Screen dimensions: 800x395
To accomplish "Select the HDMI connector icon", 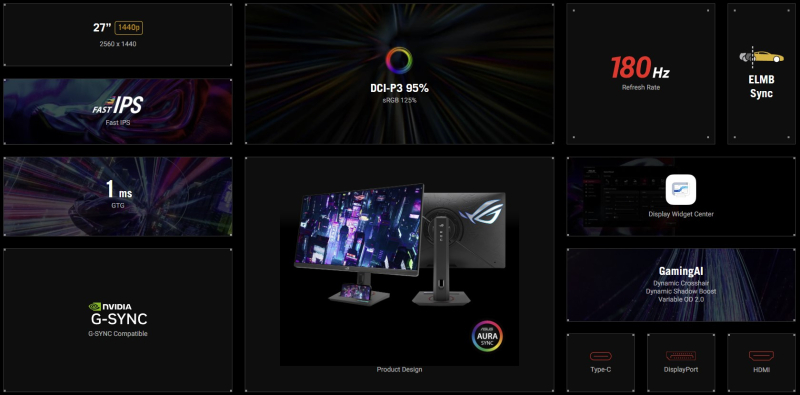I will pyautogui.click(x=761, y=356).
